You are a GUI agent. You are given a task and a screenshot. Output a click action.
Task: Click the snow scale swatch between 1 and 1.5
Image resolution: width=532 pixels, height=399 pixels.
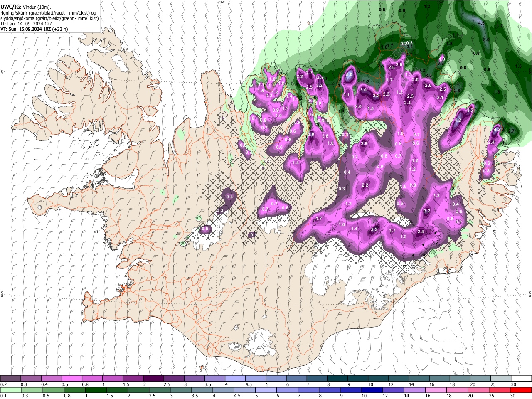pos(112,378)
